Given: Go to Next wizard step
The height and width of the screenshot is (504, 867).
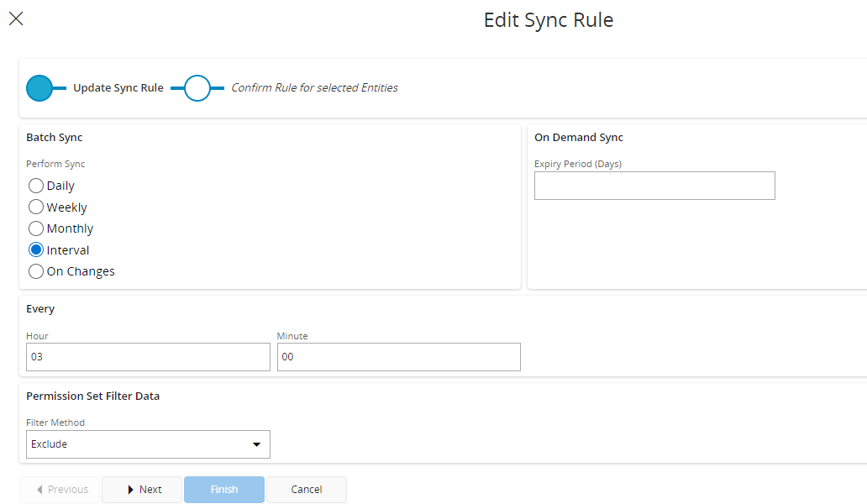Looking at the screenshot, I should pyautogui.click(x=142, y=490).
